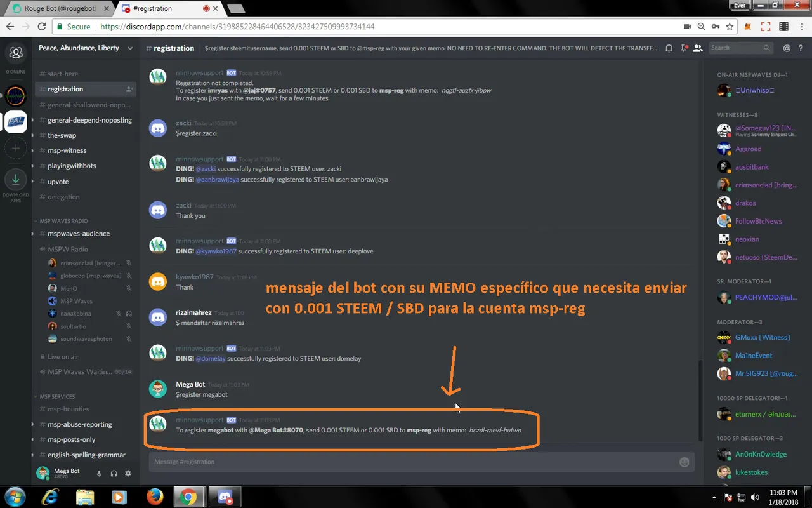The width and height of the screenshot is (812, 508).
Task: Open Discord help question mark
Action: [801, 48]
